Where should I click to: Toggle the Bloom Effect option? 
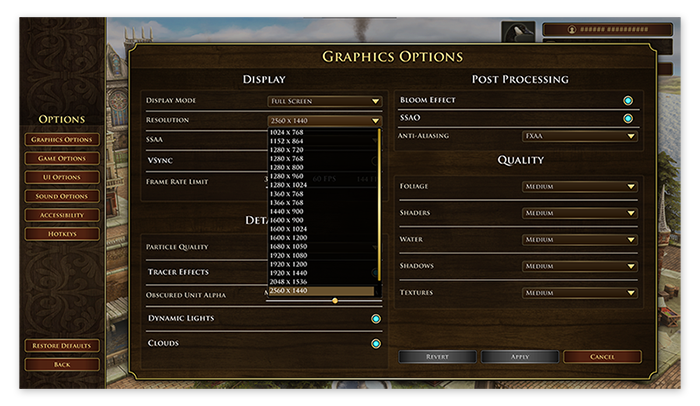point(628,100)
